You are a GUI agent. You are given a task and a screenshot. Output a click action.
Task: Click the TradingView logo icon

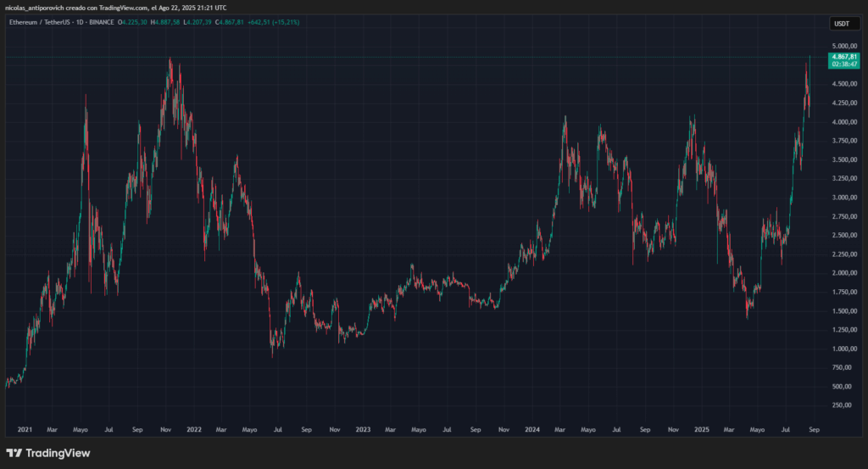click(14, 453)
